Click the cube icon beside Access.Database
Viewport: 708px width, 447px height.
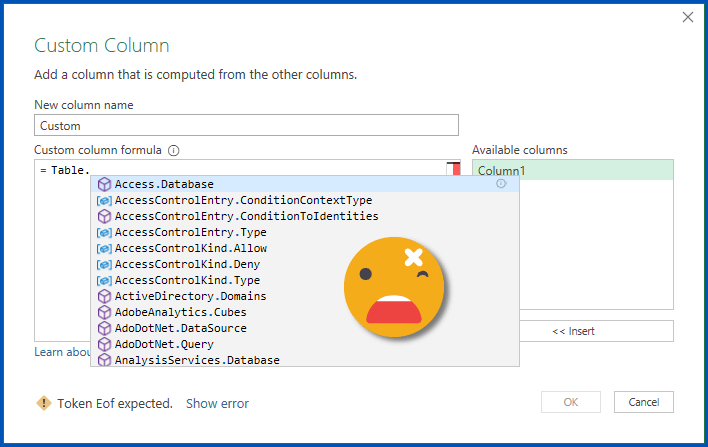(104, 184)
